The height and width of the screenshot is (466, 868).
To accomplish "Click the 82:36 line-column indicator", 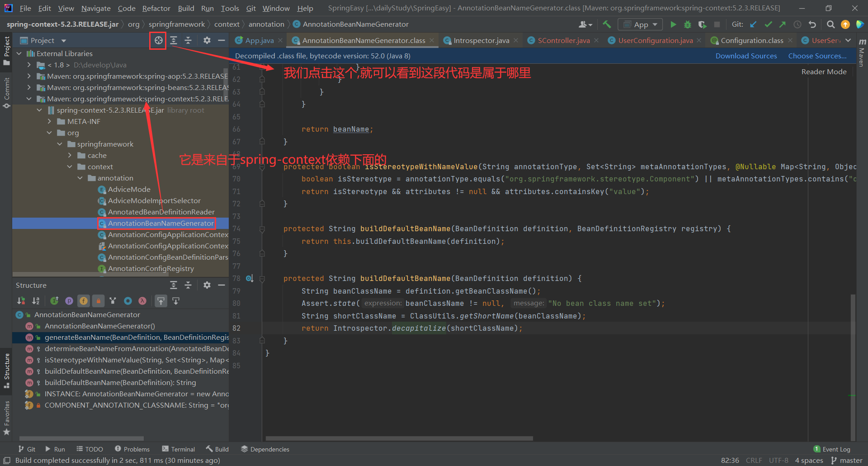I will 730,460.
